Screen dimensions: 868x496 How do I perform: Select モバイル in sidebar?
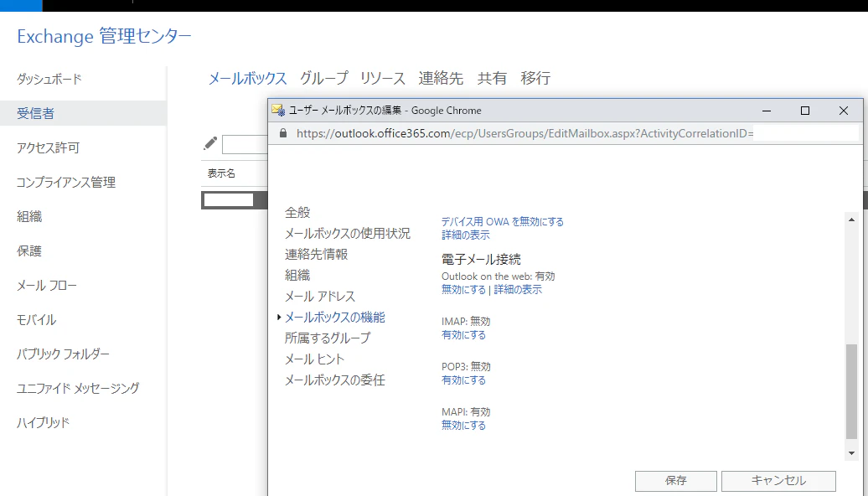pos(36,319)
